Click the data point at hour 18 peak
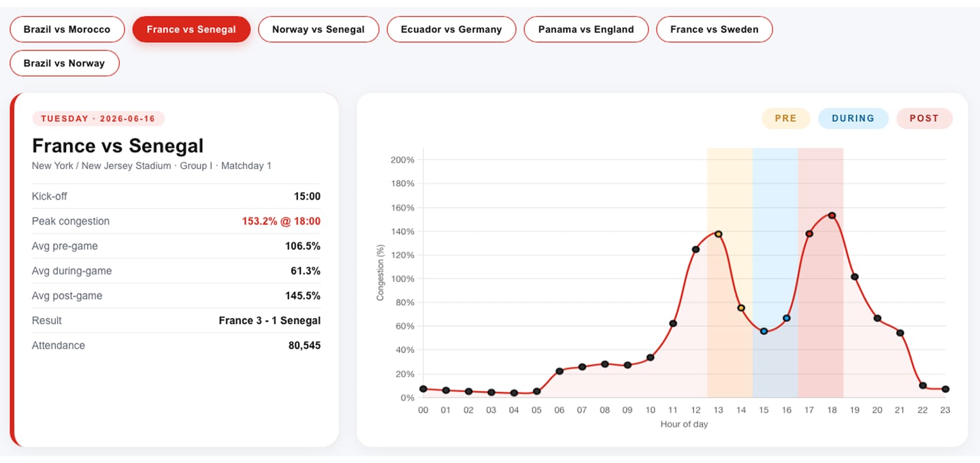The height and width of the screenshot is (463, 980). (832, 216)
